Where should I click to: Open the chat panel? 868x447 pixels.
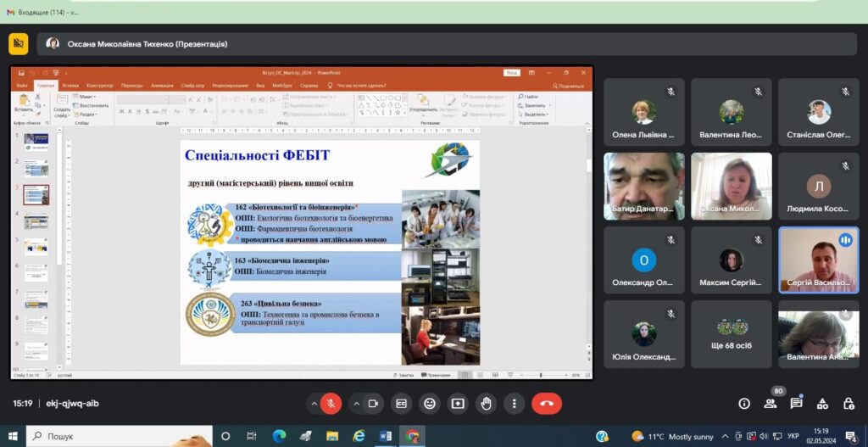pyautogui.click(x=796, y=404)
